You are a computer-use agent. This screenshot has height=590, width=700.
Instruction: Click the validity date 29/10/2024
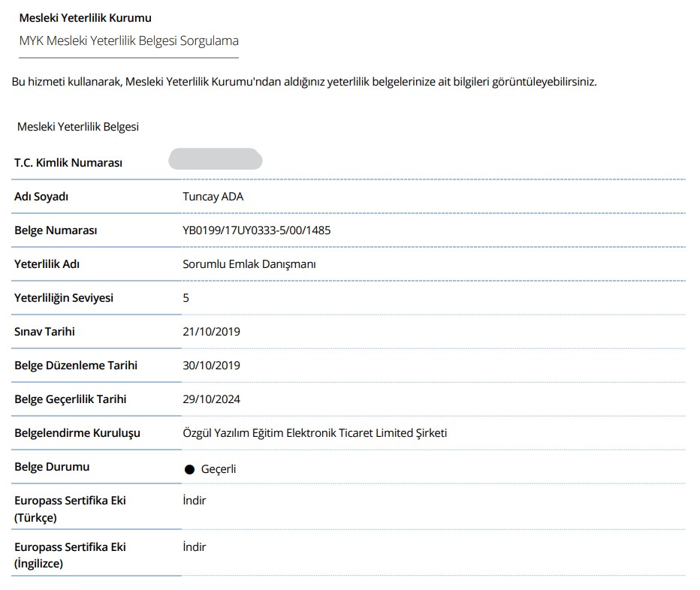click(x=211, y=399)
